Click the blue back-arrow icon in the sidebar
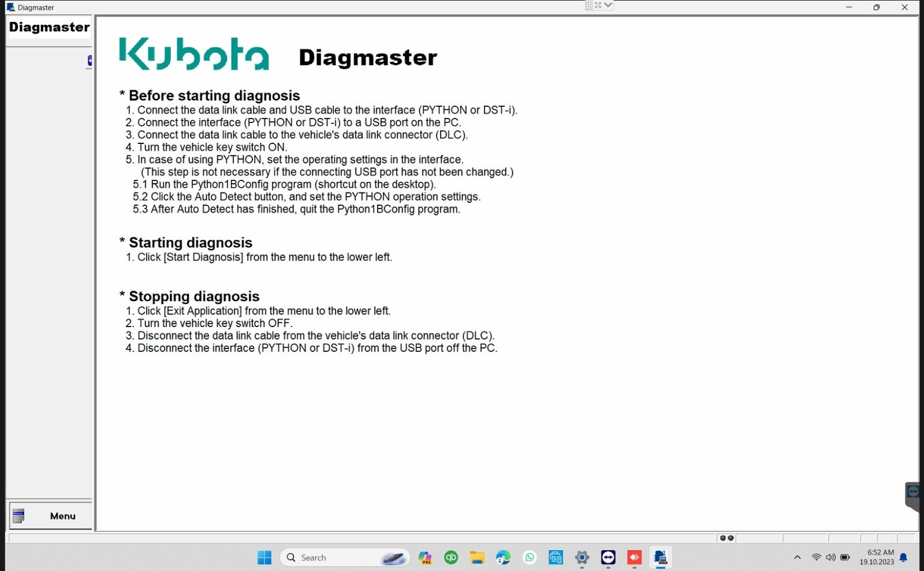924x571 pixels. [90, 60]
